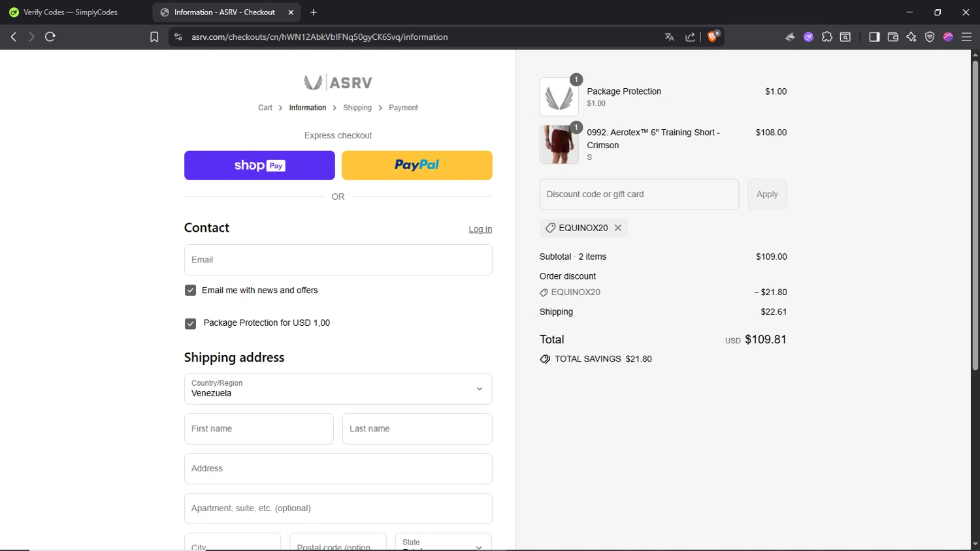Expand the State dropdown
The width and height of the screenshot is (980, 551).
(x=443, y=543)
